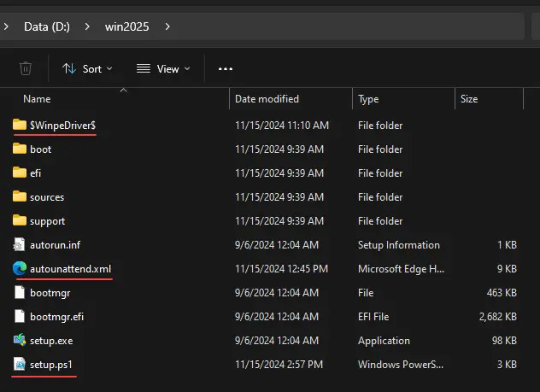Select the support folder row
540x392 pixels.
click(x=47, y=221)
